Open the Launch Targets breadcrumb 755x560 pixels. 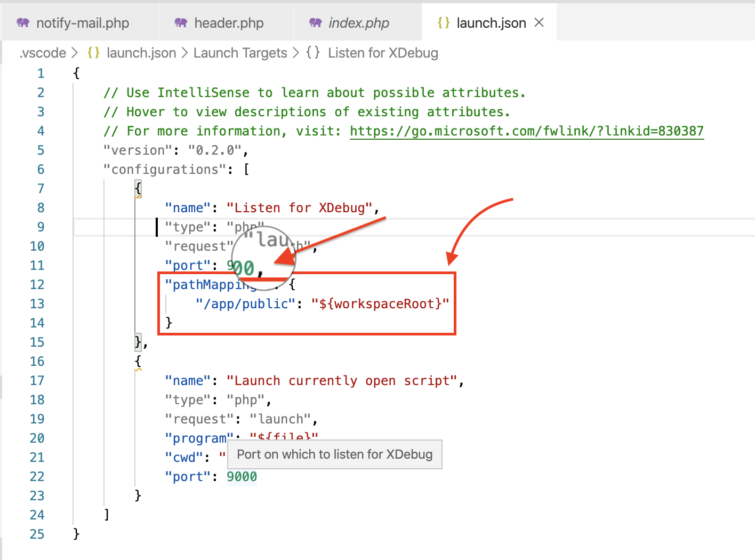pyautogui.click(x=240, y=53)
